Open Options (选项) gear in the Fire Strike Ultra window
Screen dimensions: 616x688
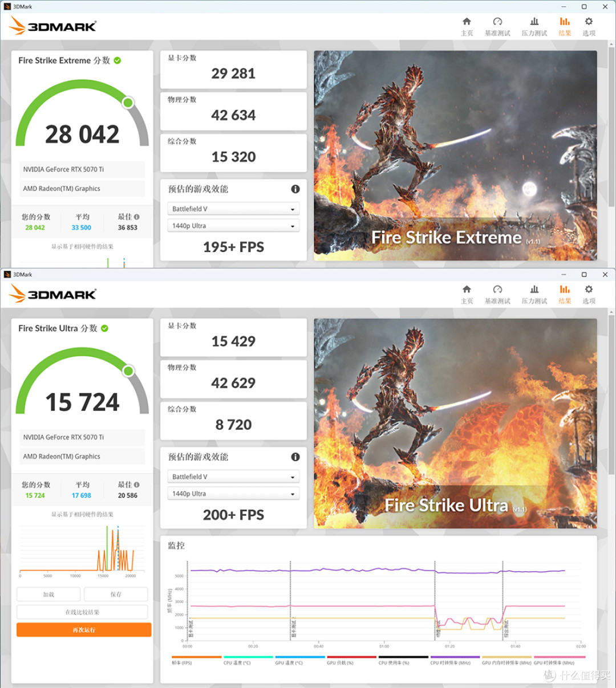pyautogui.click(x=589, y=294)
